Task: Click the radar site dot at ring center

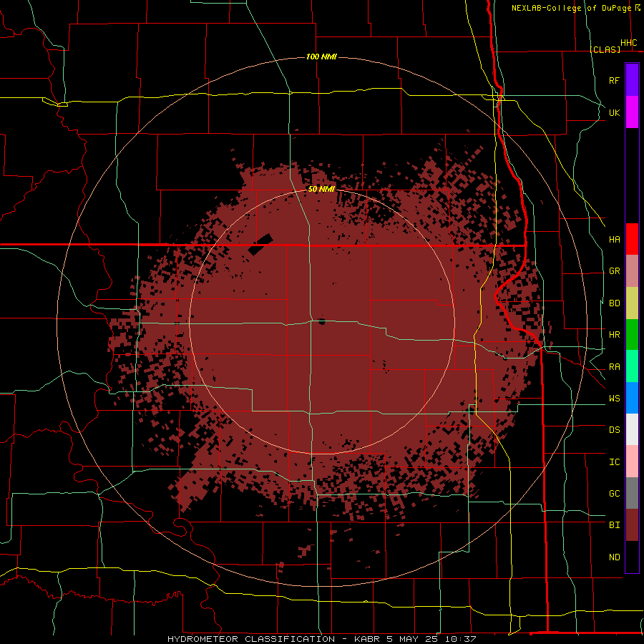Action: coord(321,321)
